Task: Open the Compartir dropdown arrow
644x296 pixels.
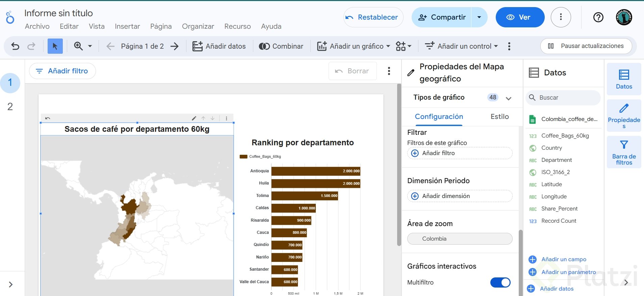Action: click(479, 17)
